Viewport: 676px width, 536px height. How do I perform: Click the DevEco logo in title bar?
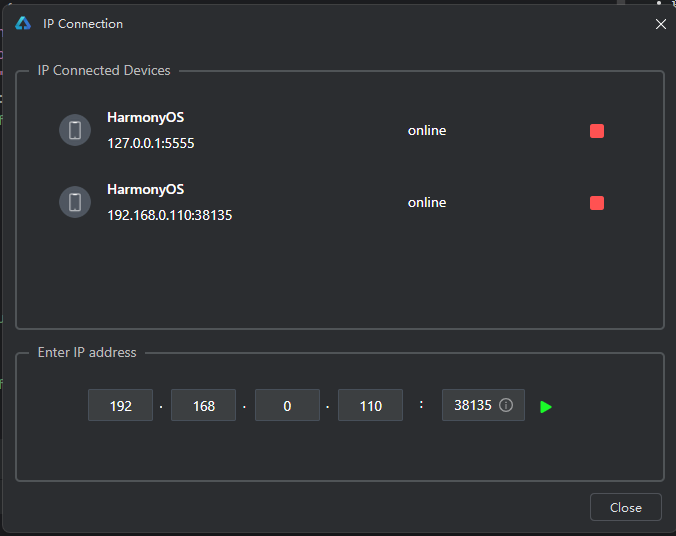click(x=23, y=23)
